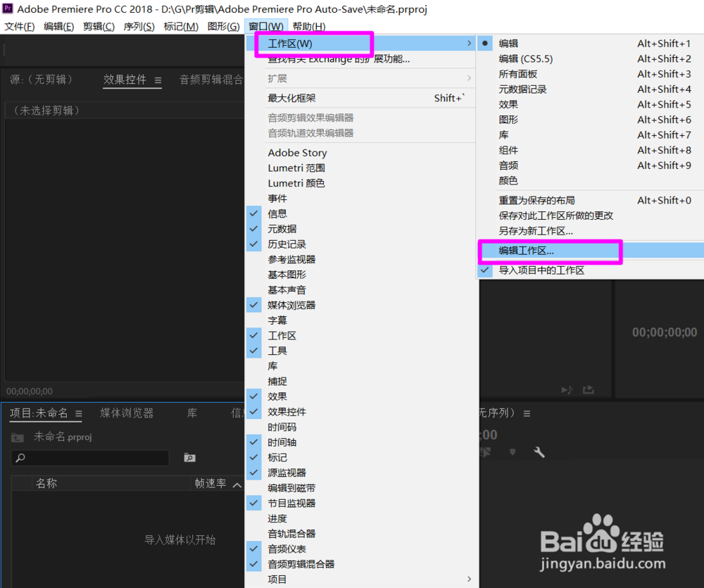
Task: Sort by the 帧速率 column arrow
Action: (x=237, y=484)
